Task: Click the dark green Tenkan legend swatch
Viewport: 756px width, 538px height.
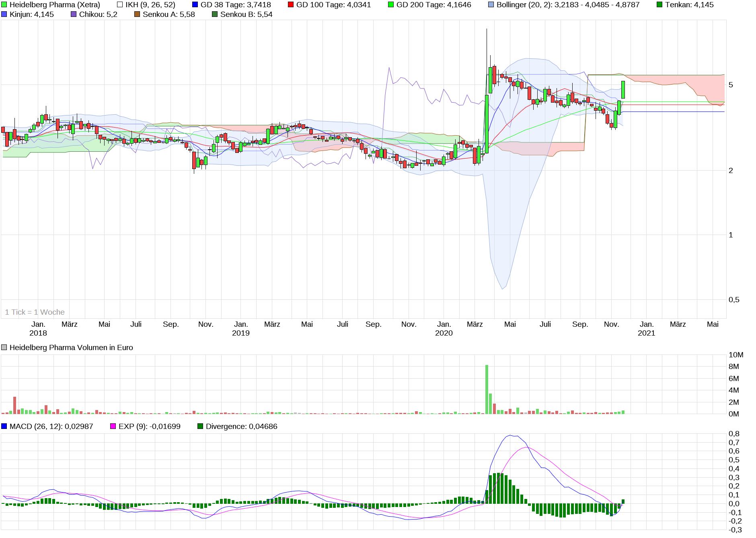Action: pos(659,5)
